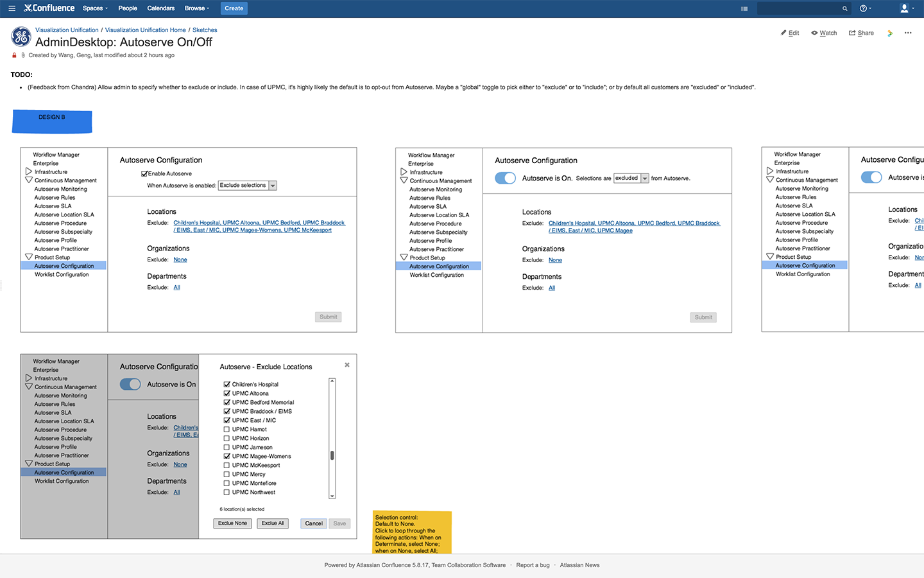The image size is (924, 578).
Task: Check the UPMC Hamot checkbox
Action: pos(227,429)
